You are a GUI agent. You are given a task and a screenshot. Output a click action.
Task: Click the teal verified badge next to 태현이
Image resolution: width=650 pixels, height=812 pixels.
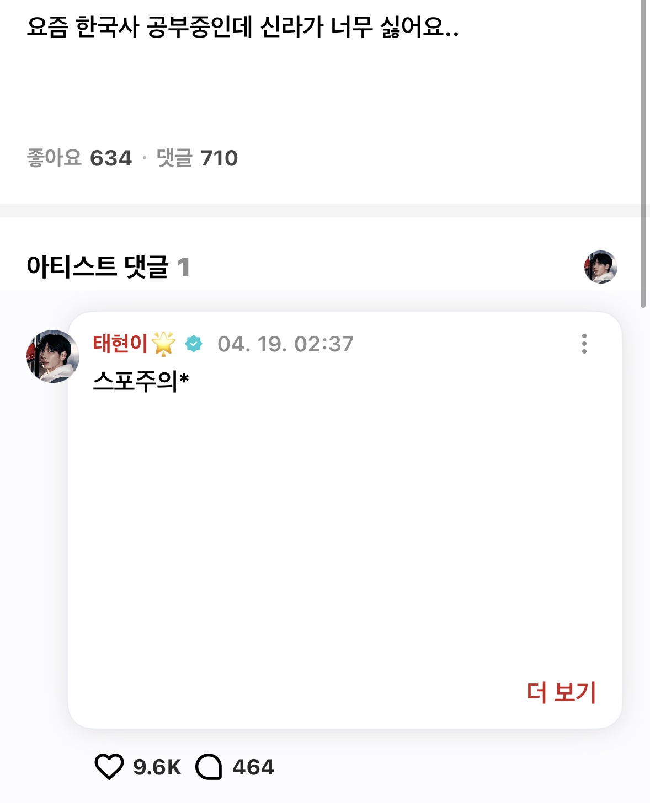pos(194,344)
